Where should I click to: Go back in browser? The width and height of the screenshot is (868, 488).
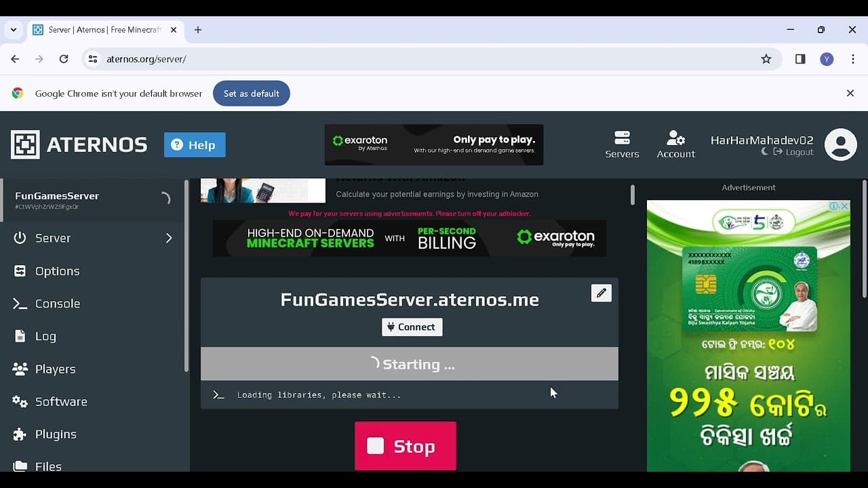[x=15, y=59]
